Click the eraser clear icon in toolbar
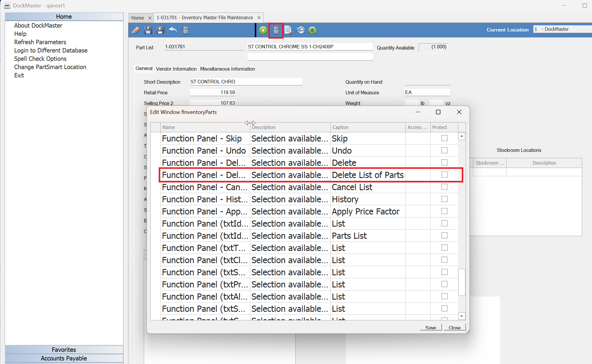Viewport: 592px width, 364px height. pos(136,30)
